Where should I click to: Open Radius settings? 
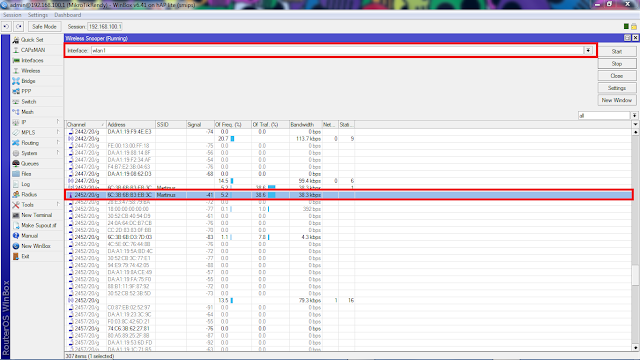point(29,194)
